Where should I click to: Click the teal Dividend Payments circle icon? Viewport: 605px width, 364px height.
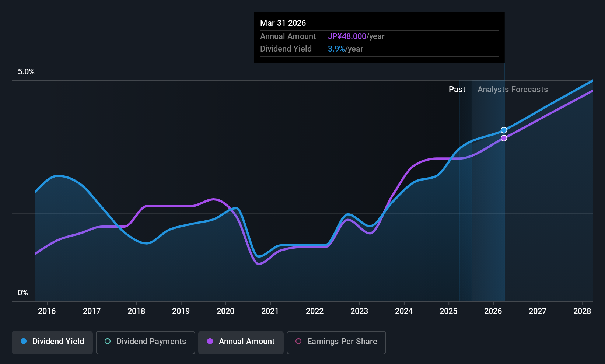tap(108, 341)
